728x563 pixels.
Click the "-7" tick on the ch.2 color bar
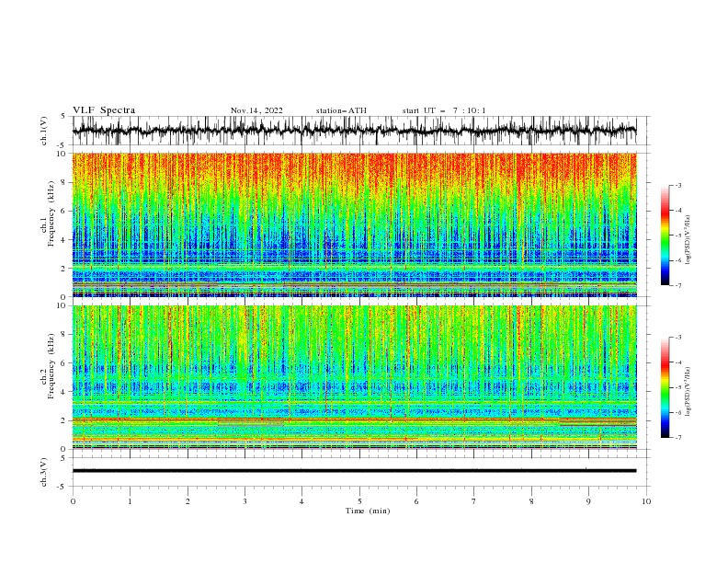pyautogui.click(x=678, y=437)
